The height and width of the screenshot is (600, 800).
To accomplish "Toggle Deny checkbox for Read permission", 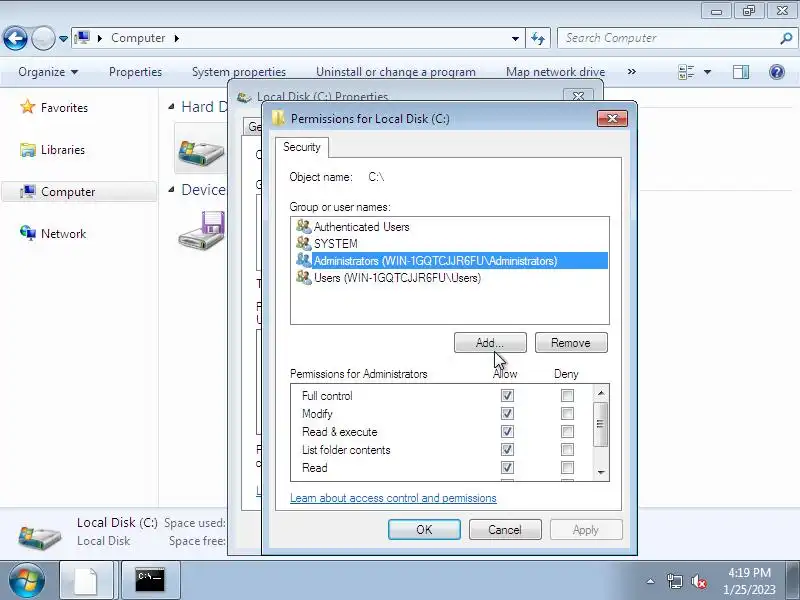I will pos(567,468).
